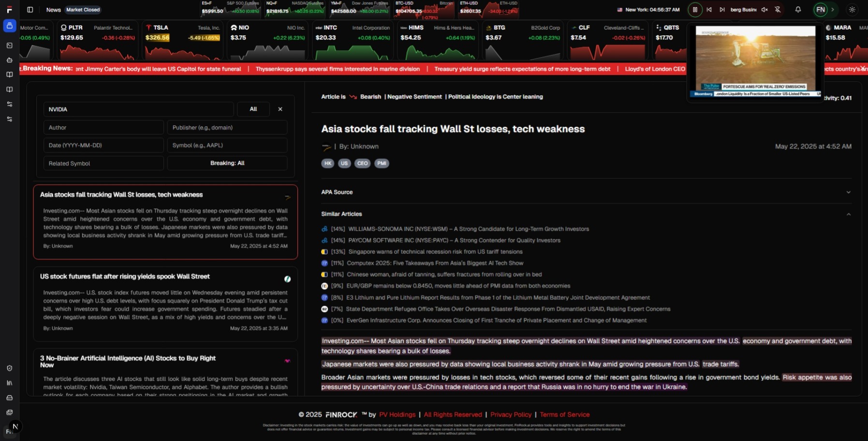
Task: Click the Market Closed status badge
Action: [x=83, y=10]
